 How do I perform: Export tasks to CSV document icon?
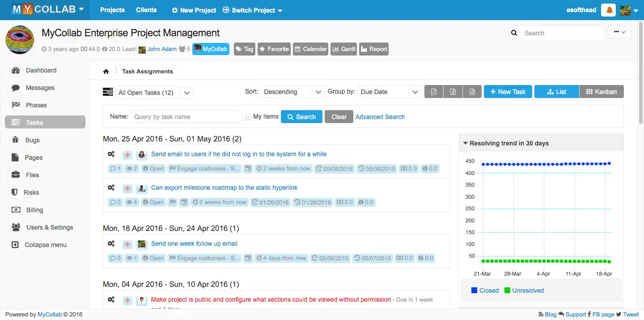[x=472, y=92]
